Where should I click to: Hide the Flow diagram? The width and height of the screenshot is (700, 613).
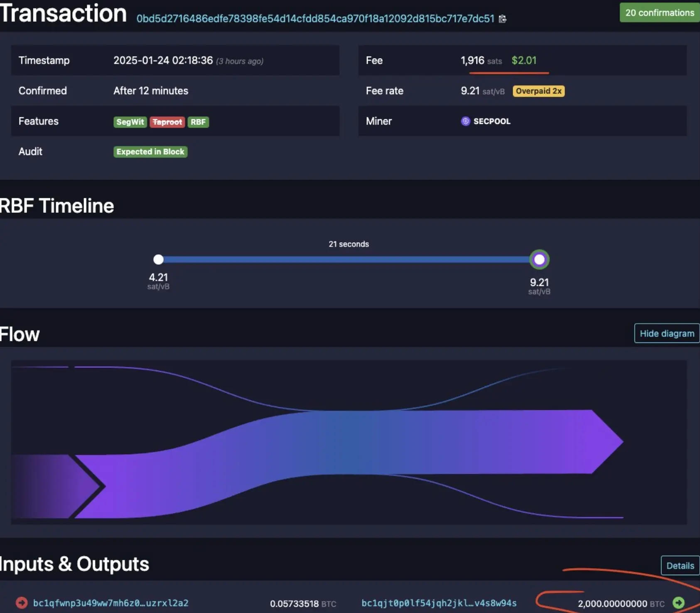(666, 333)
